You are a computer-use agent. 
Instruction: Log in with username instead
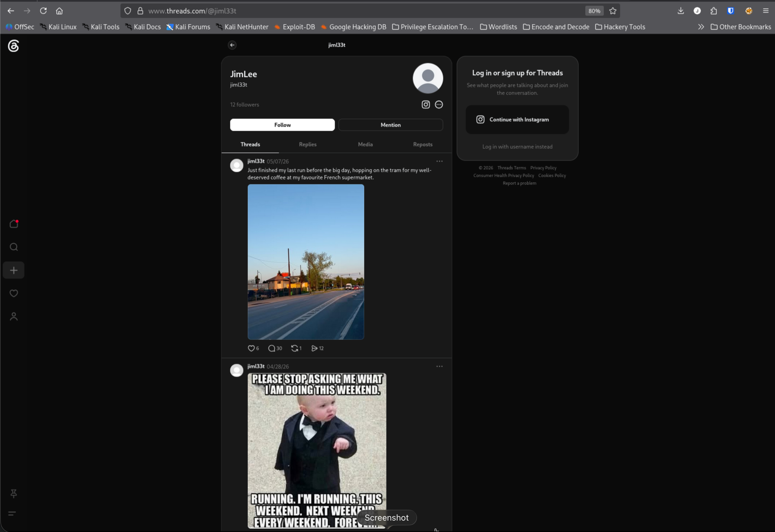pyautogui.click(x=517, y=147)
